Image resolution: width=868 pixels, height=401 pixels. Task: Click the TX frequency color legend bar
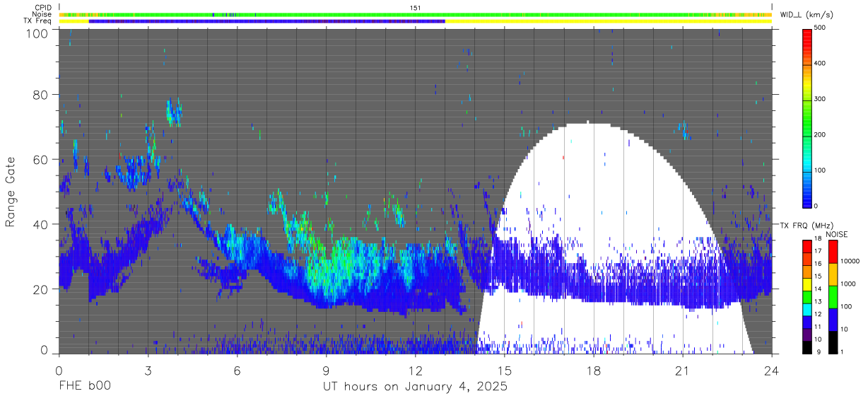tap(807, 296)
